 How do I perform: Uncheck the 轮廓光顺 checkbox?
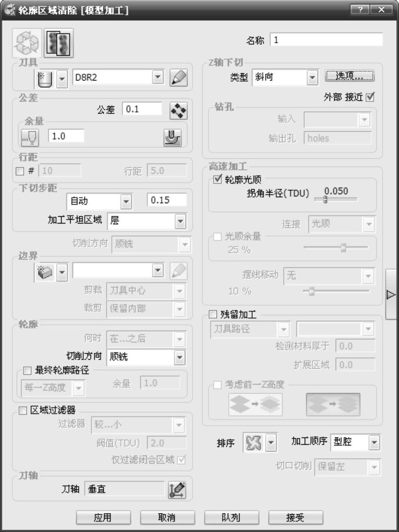pyautogui.click(x=217, y=179)
